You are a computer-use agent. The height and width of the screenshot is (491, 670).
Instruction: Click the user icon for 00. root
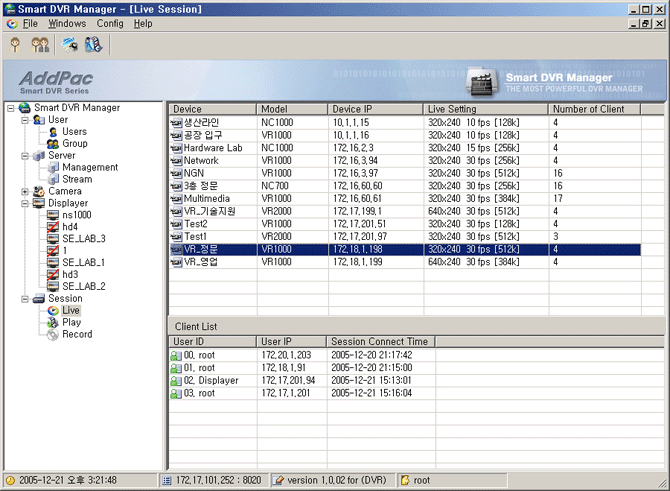(176, 356)
